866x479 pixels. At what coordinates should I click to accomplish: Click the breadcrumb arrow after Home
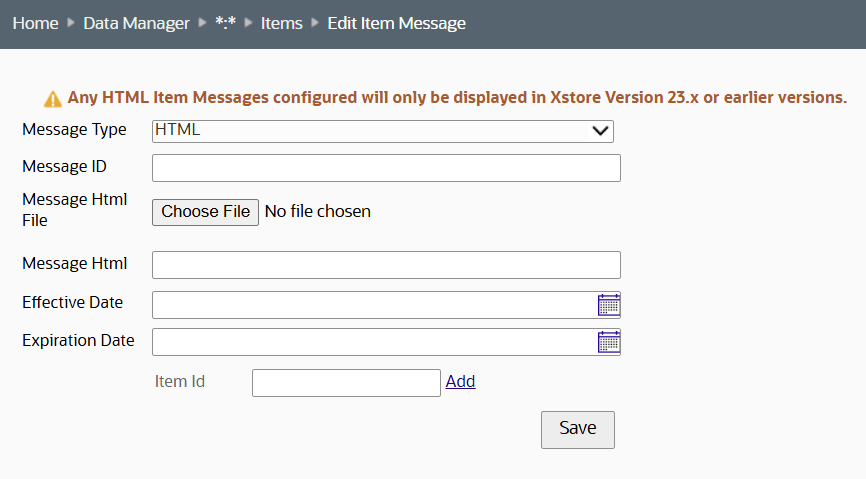pyautogui.click(x=71, y=23)
